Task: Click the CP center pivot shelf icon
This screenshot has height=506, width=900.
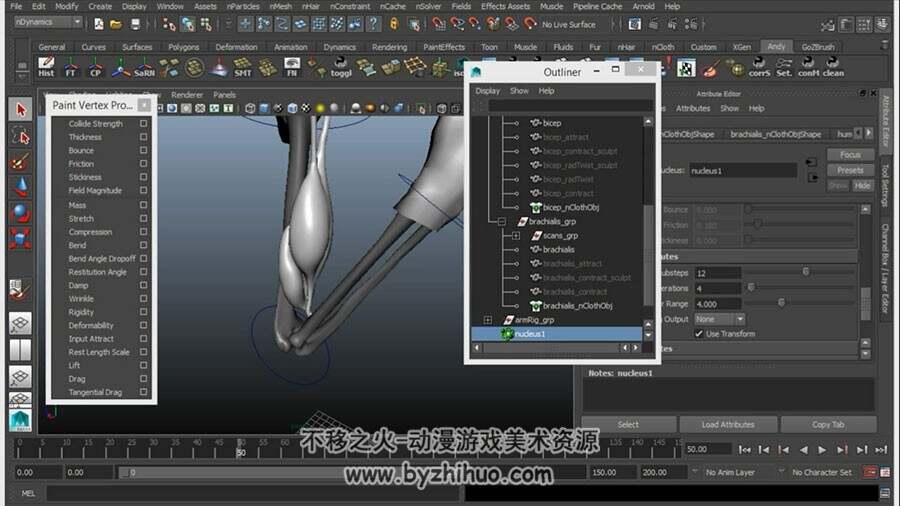Action: pyautogui.click(x=95, y=67)
